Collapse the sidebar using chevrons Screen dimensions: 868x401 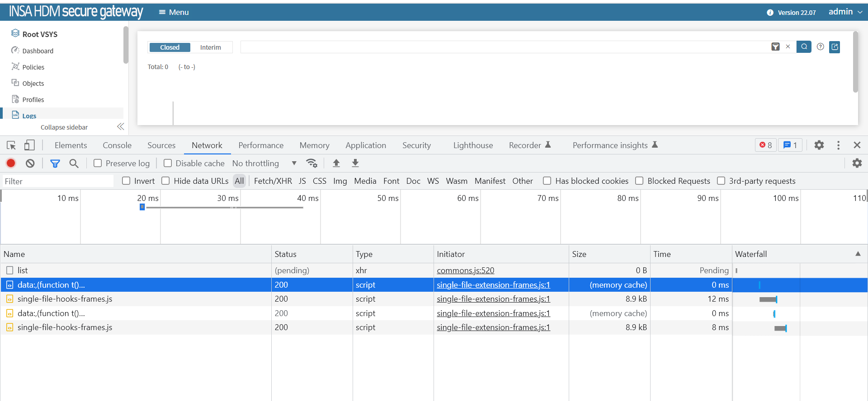tap(120, 127)
